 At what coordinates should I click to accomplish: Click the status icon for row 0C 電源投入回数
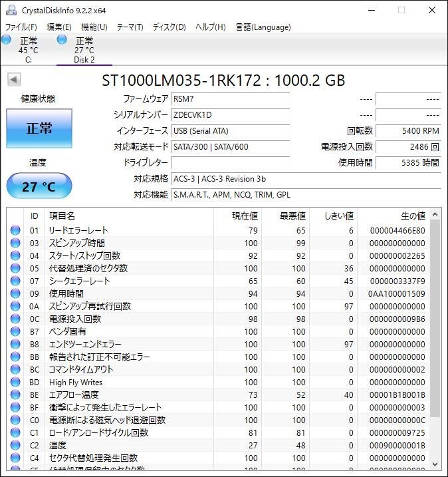pyautogui.click(x=15, y=319)
